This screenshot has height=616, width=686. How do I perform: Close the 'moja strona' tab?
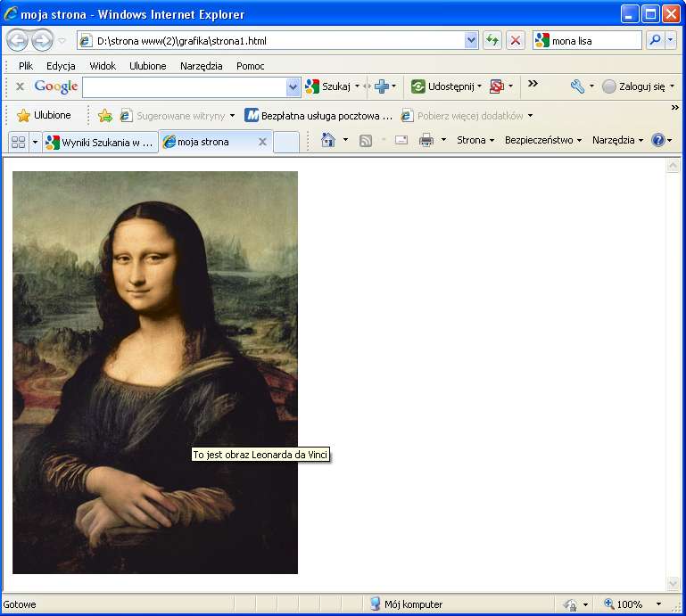coord(262,142)
